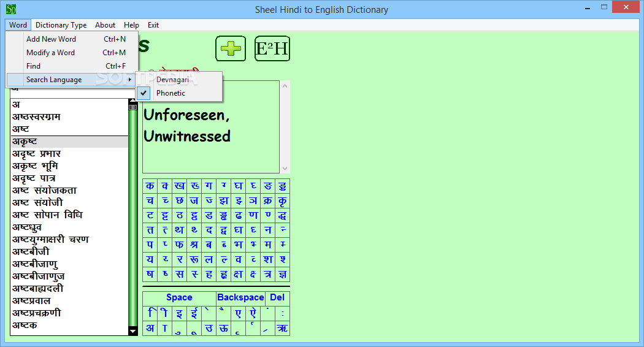The image size is (644, 347).
Task: Choose Find from the Word menu
Action: (72, 66)
